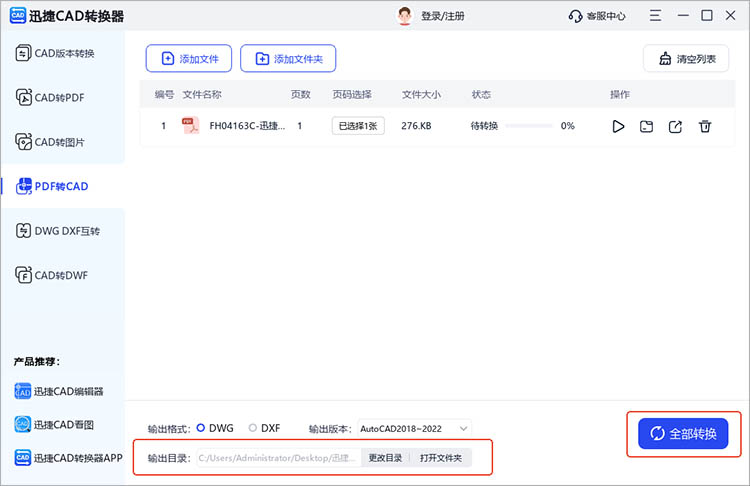Click the 状态 column header
This screenshot has height=486, width=750.
coord(481,94)
